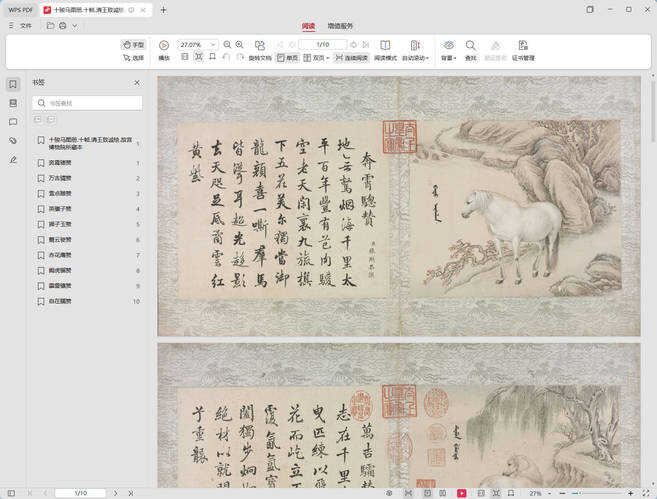Screen dimensions: 657x499
Task: Open the attachments paperclip panel in sidebar
Action: click(13, 141)
